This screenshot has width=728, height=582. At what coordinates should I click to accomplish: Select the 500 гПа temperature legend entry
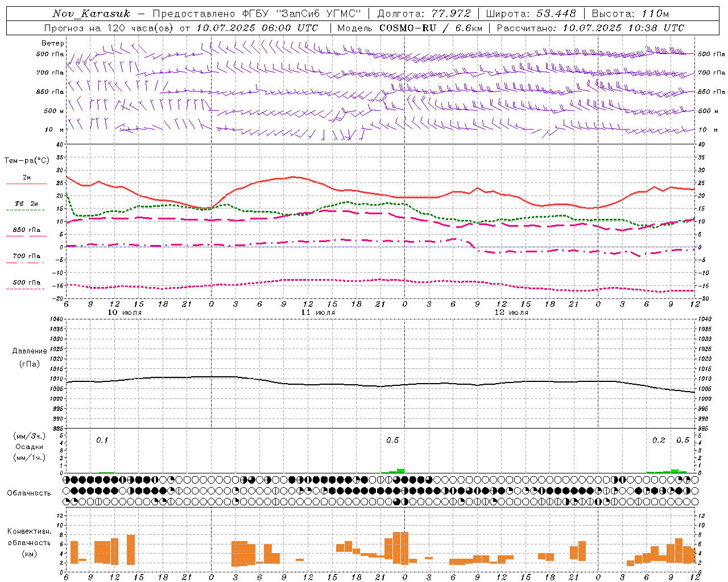point(27,282)
